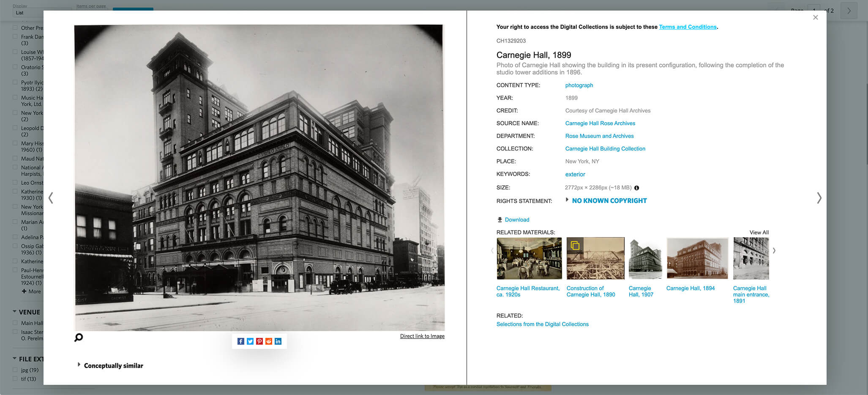Go to next results page arrow
Image resolution: width=868 pixels, height=395 pixels.
point(849,11)
